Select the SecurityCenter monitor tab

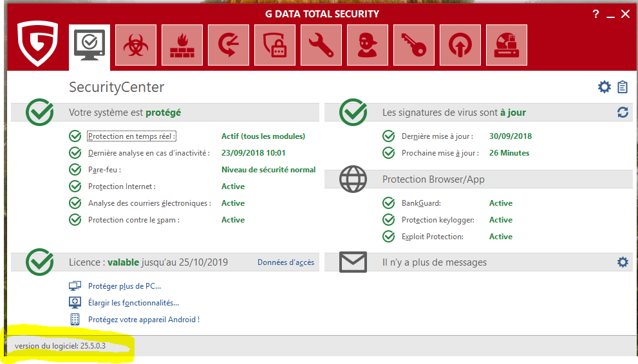89,45
